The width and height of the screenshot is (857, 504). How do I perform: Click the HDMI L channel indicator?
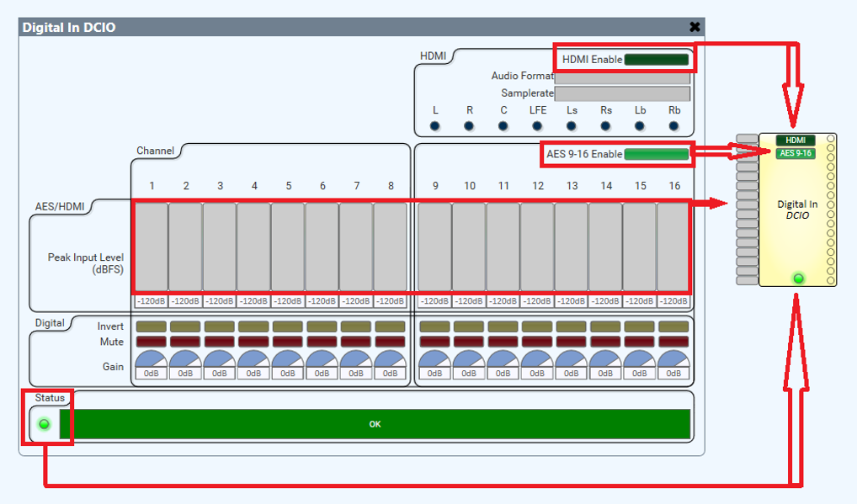435,126
